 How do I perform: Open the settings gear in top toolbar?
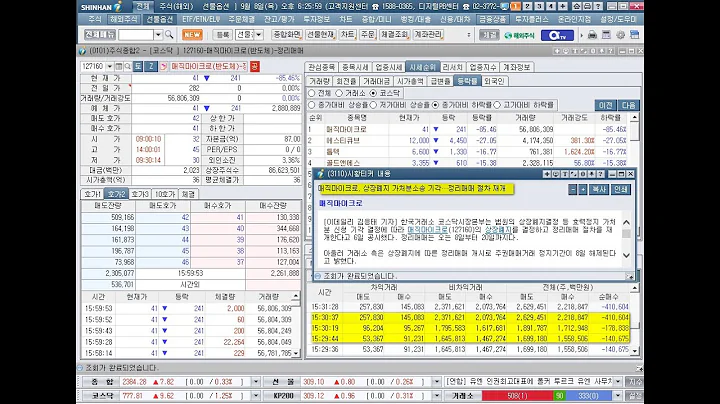620,35
